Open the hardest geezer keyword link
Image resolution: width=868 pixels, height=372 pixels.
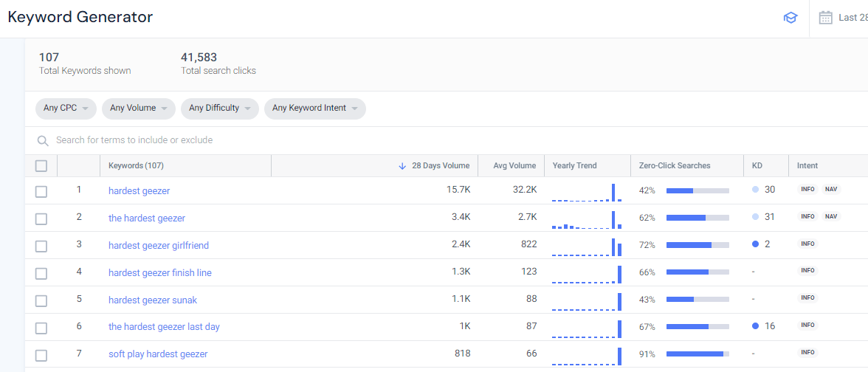tap(139, 191)
